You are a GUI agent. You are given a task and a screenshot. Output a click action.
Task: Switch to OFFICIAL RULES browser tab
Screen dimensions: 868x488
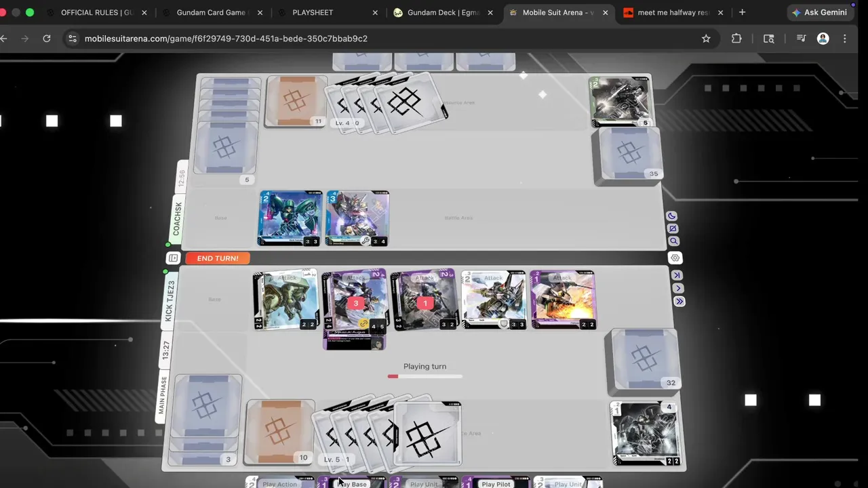tap(98, 12)
